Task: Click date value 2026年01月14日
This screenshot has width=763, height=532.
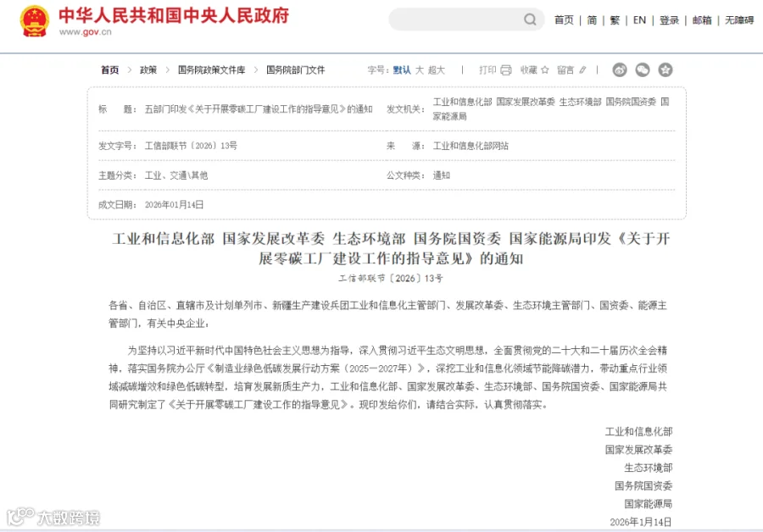Action: click(174, 205)
